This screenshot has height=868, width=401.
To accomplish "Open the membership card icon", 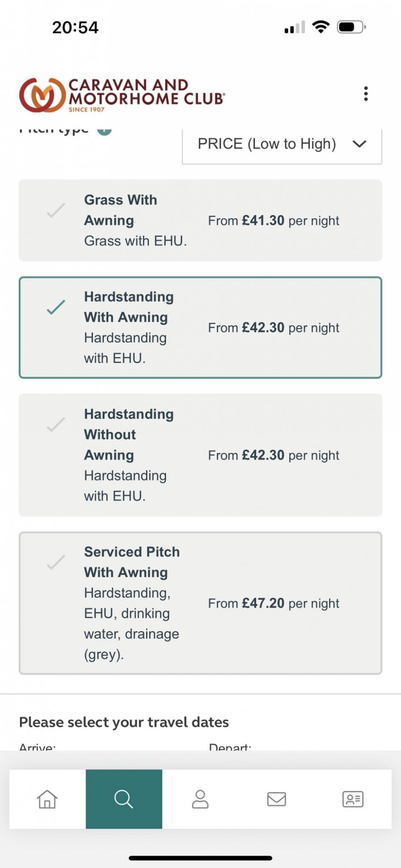I will 353,799.
